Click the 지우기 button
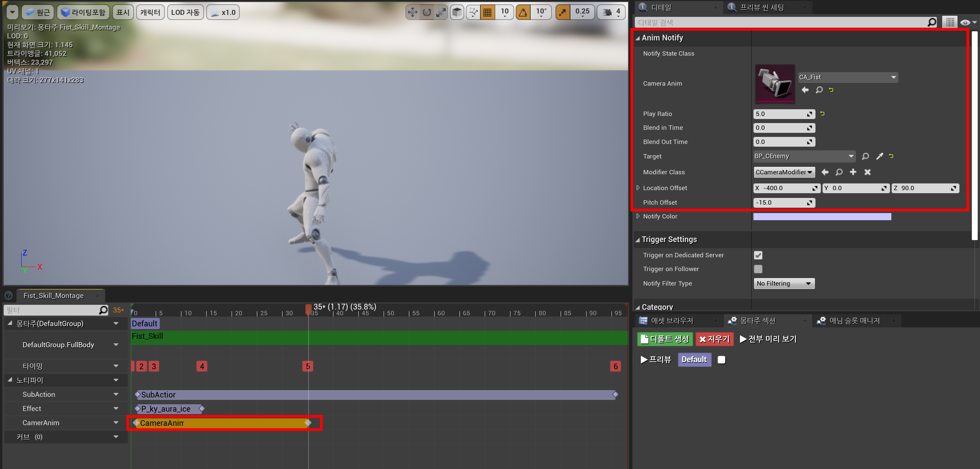The image size is (980, 469). [714, 339]
